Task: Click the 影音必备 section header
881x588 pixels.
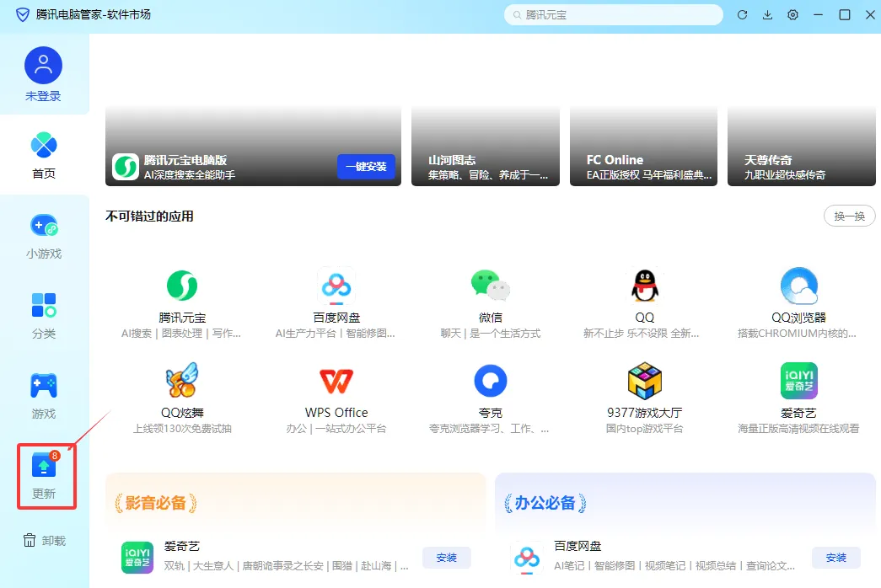Action: pos(156,503)
